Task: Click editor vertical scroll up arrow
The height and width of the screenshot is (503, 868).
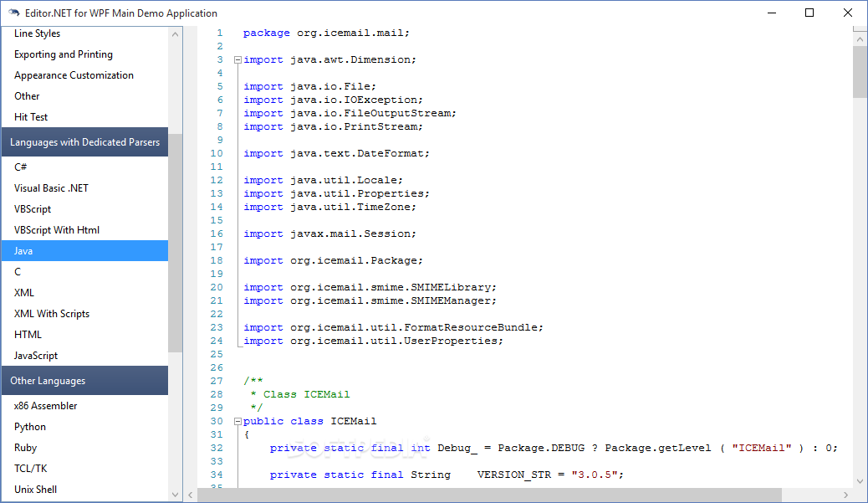Action: click(x=860, y=38)
